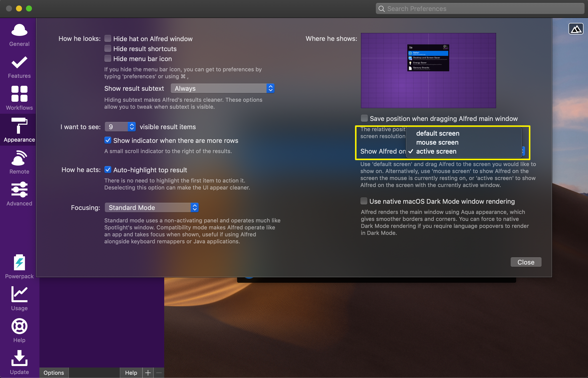Click the Options button at bottom
Viewport: 588px width, 378px height.
(54, 373)
